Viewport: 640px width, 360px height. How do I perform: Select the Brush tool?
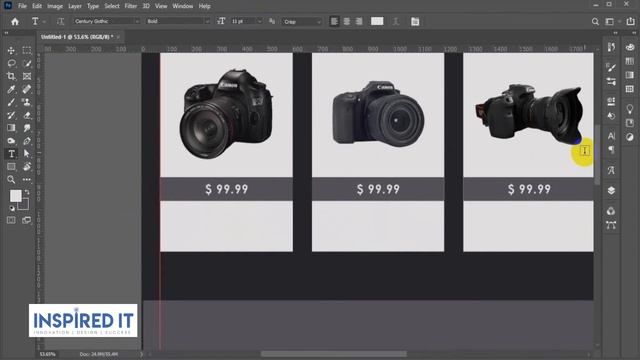(x=11, y=102)
